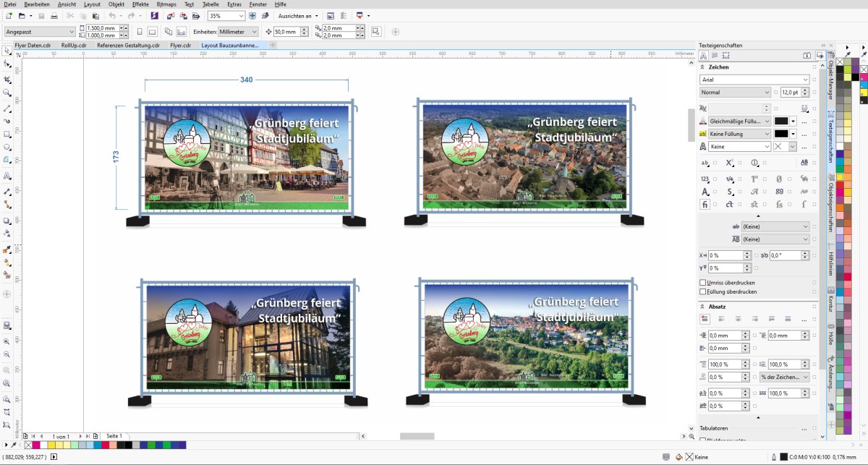This screenshot has width=868, height=465.
Task: Click the New document icon
Action: tap(9, 15)
